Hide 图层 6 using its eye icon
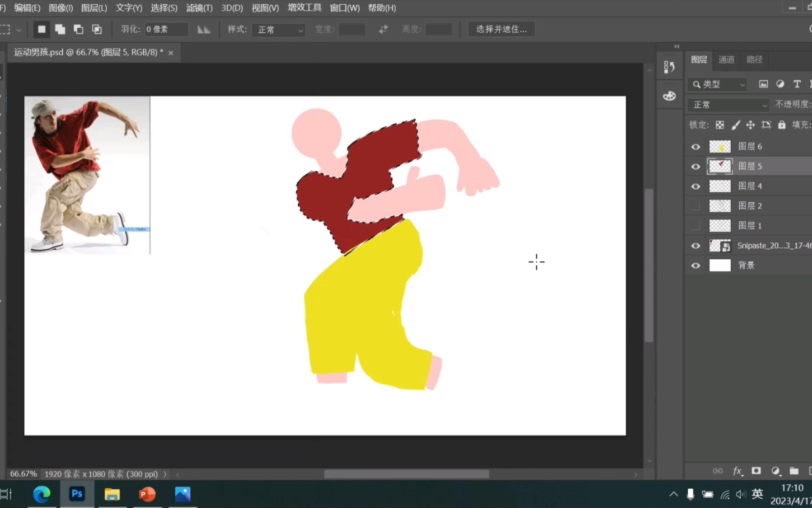 coord(695,147)
